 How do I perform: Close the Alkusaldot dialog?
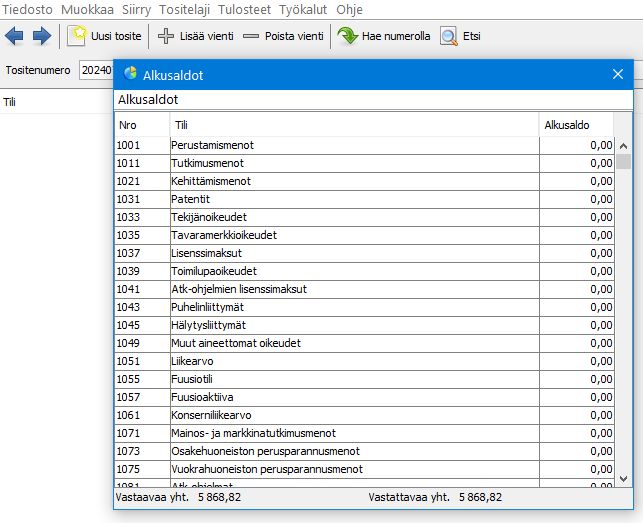pyautogui.click(x=617, y=73)
